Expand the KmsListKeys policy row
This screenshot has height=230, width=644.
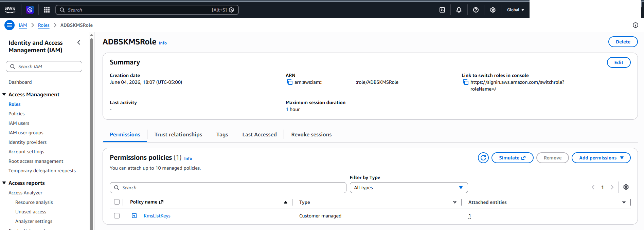tap(134, 216)
